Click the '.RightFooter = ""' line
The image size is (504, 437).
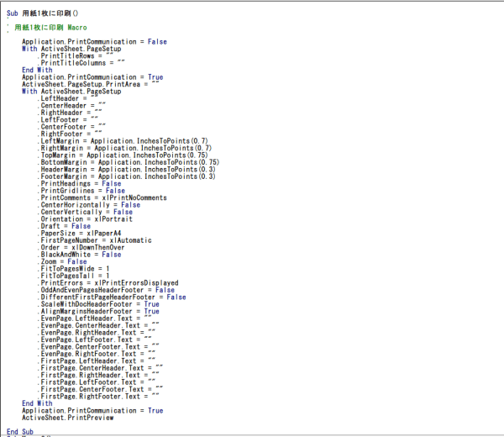pos(70,134)
